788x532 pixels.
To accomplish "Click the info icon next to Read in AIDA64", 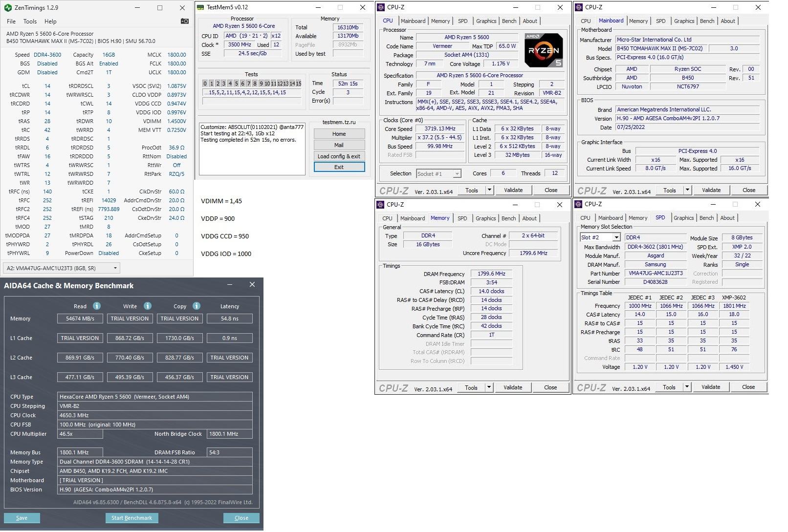I will 97,306.
